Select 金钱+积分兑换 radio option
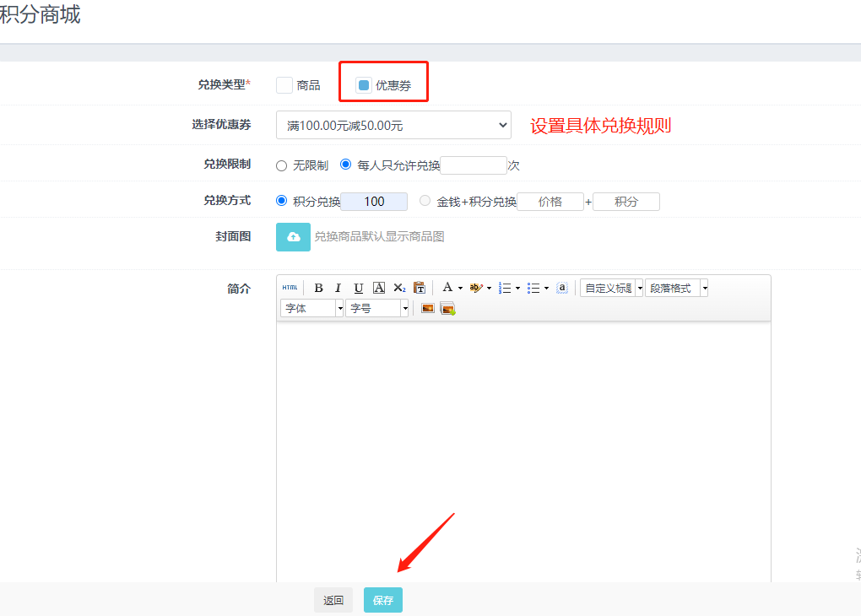Screen dimensions: 861x616 (x=425, y=202)
